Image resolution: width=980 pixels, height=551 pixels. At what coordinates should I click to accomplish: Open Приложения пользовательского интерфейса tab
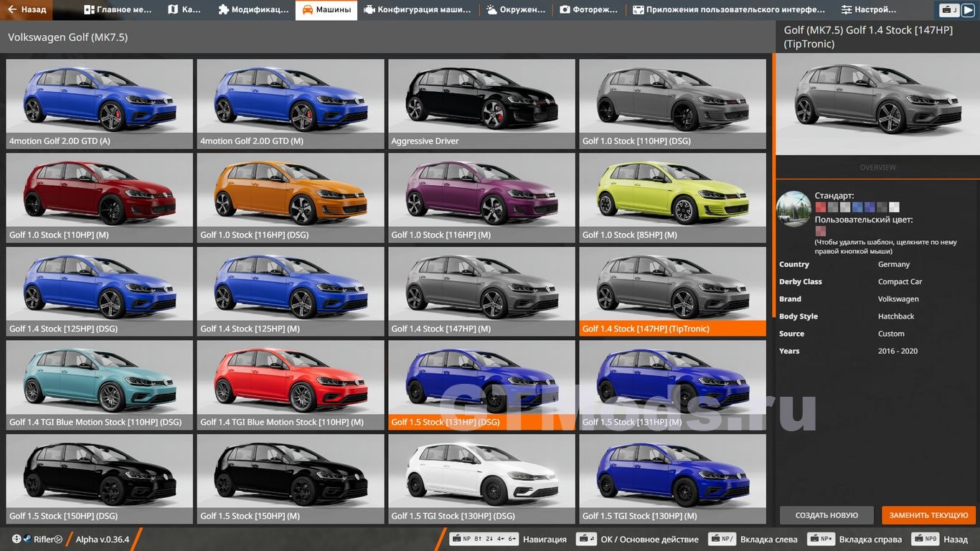coord(729,10)
